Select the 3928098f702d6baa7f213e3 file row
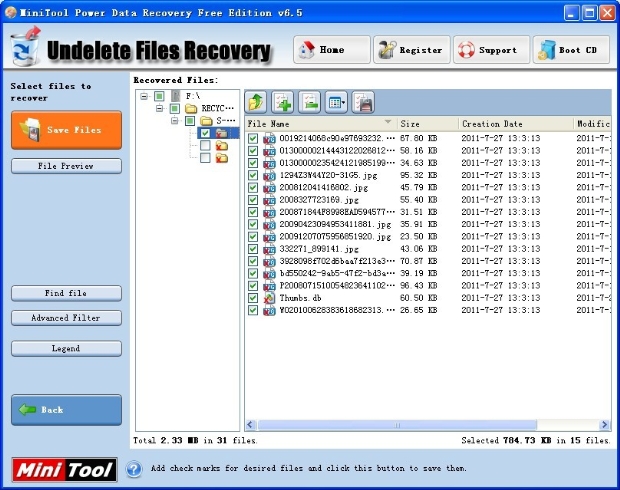 coord(428,261)
